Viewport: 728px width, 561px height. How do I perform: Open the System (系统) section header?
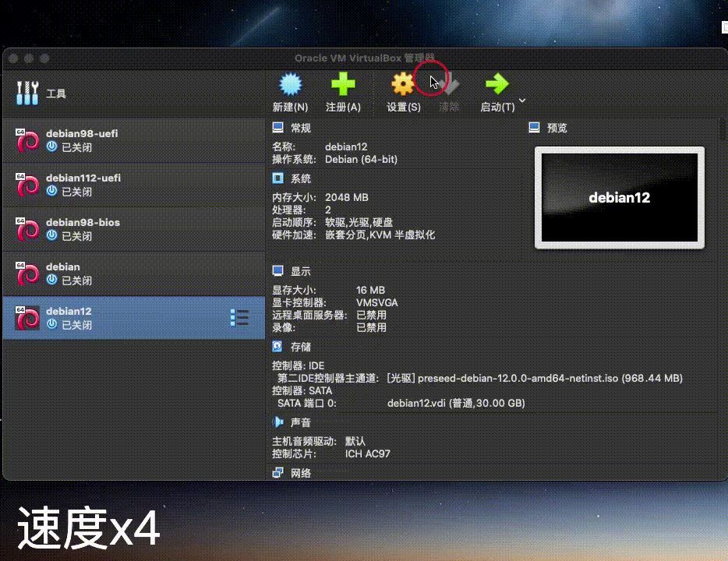[300, 178]
